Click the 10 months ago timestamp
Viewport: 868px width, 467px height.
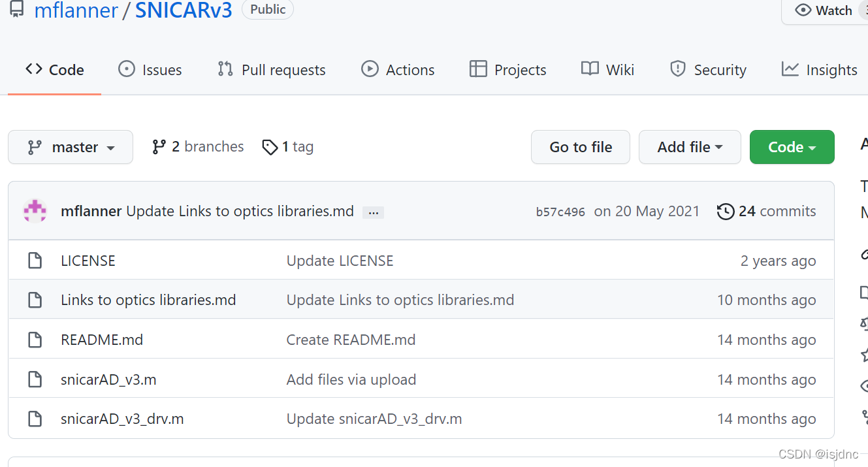point(767,300)
